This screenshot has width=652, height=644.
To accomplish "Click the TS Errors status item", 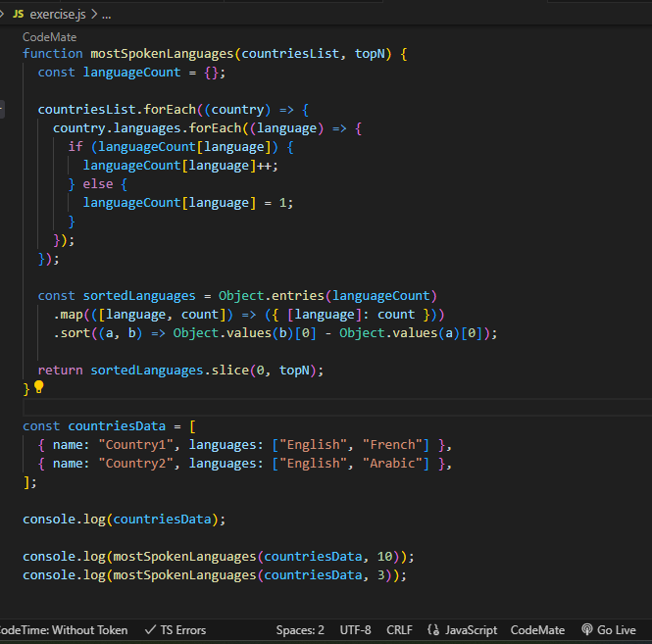I will point(183,630).
